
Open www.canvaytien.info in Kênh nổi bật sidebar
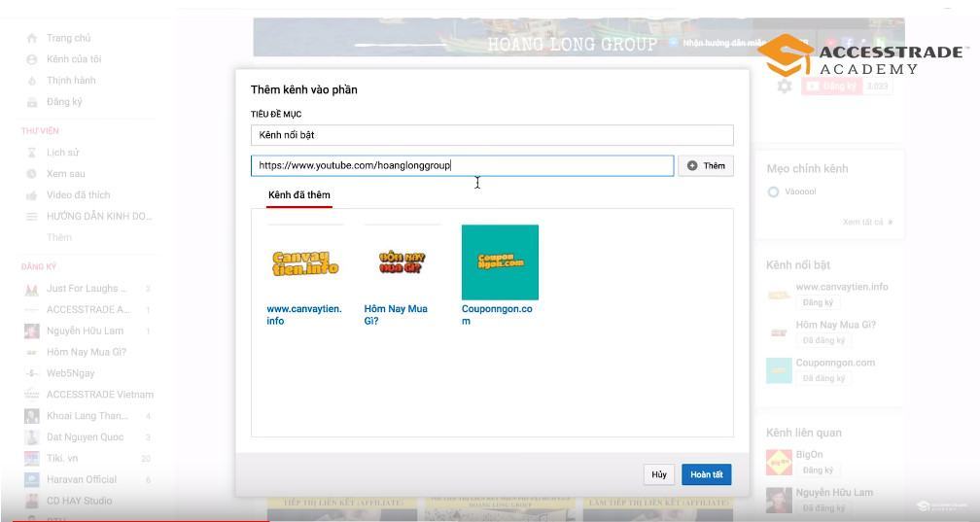click(842, 287)
